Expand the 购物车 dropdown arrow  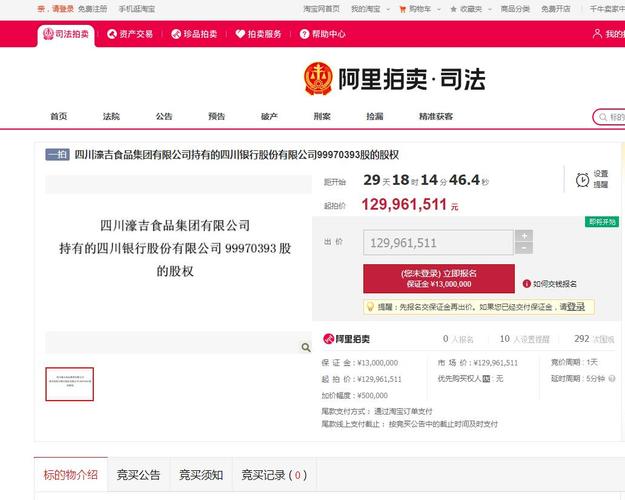click(439, 9)
